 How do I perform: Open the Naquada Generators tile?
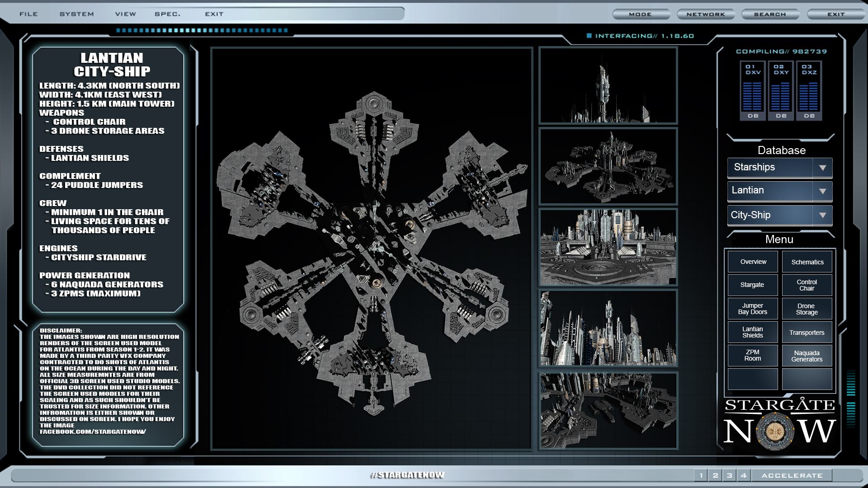point(807,356)
